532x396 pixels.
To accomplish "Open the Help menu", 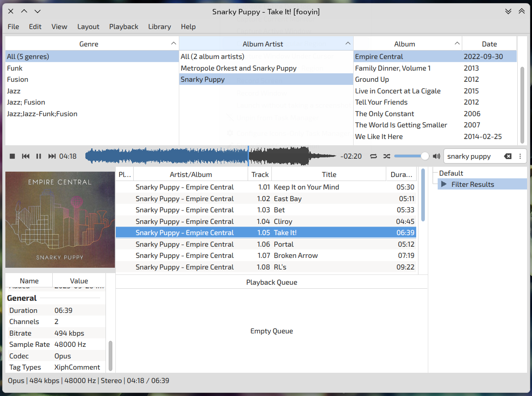I will click(188, 26).
